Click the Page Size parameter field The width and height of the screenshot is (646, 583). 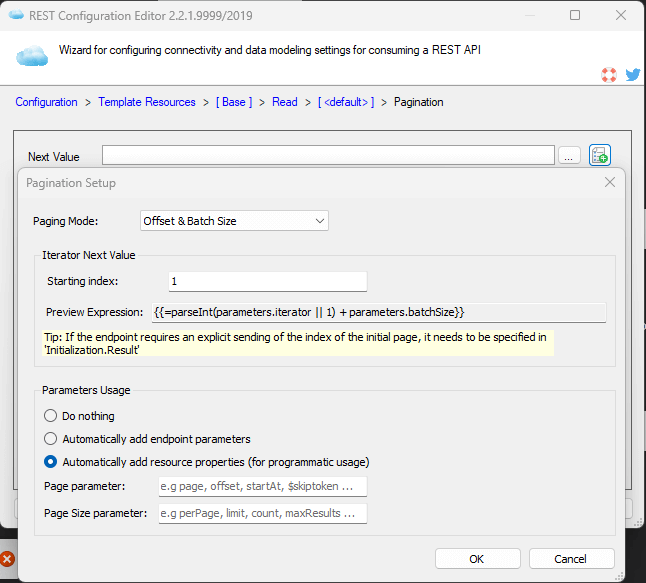(263, 513)
